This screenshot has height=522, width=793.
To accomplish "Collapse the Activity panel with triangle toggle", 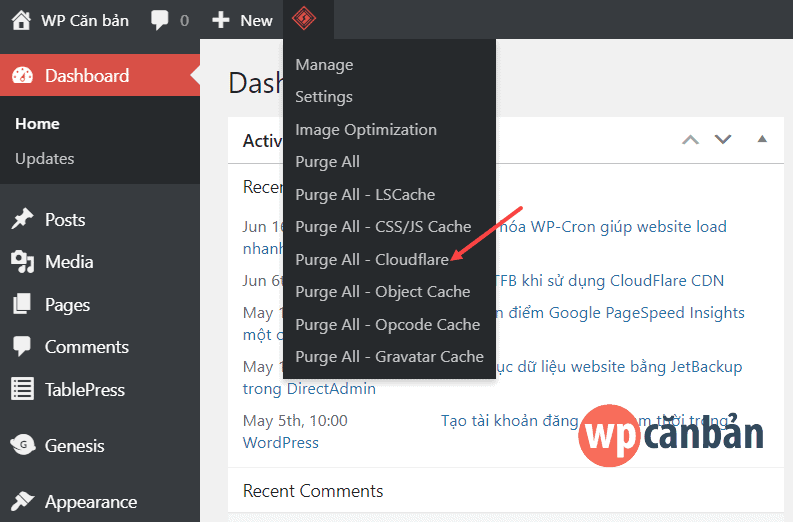I will click(762, 139).
